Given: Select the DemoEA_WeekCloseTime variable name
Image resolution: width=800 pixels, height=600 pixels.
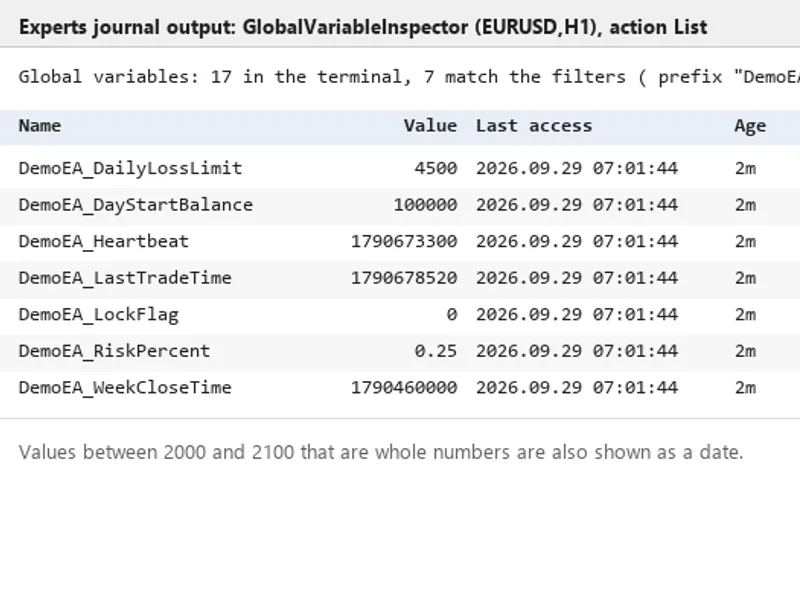Looking at the screenshot, I should point(125,388).
